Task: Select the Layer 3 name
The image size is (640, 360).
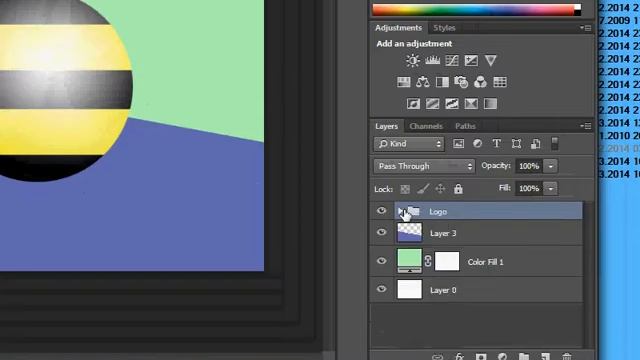Action: pyautogui.click(x=443, y=233)
